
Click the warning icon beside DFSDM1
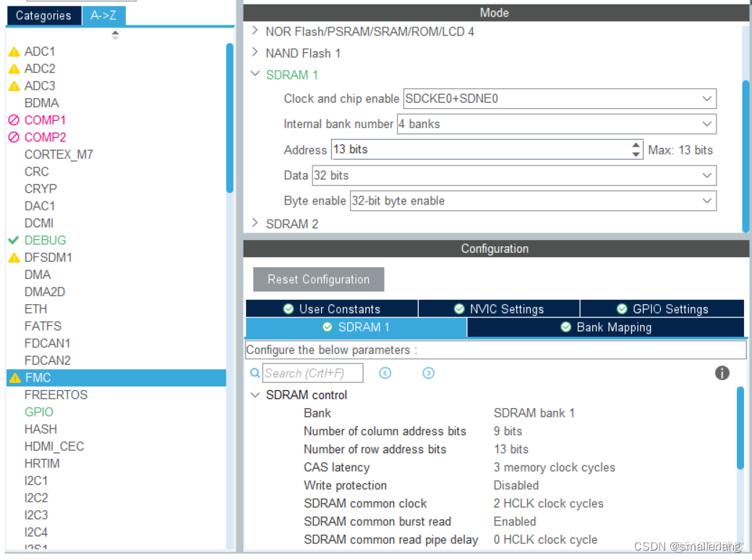point(14,257)
